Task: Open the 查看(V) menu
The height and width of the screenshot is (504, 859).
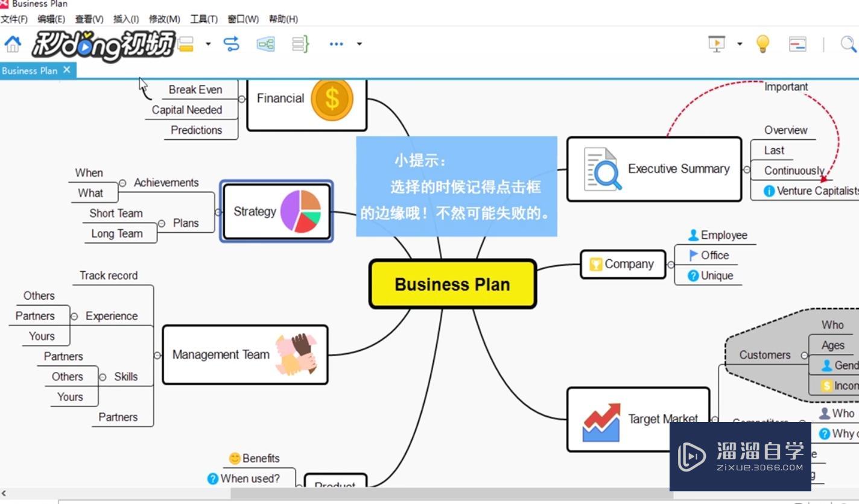Action: pyautogui.click(x=89, y=19)
